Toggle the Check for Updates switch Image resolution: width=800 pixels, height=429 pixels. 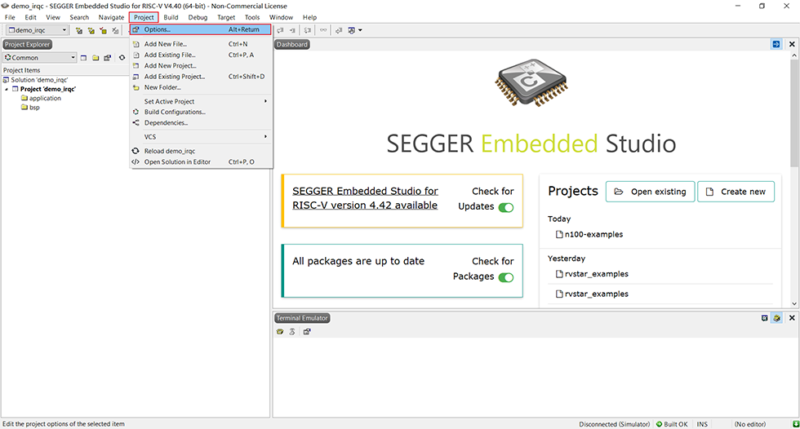coord(506,208)
